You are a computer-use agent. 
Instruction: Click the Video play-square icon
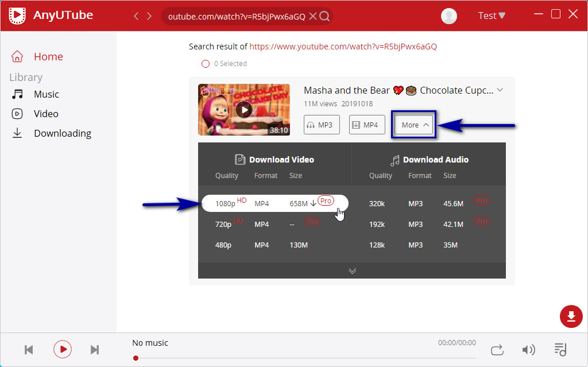coord(17,114)
